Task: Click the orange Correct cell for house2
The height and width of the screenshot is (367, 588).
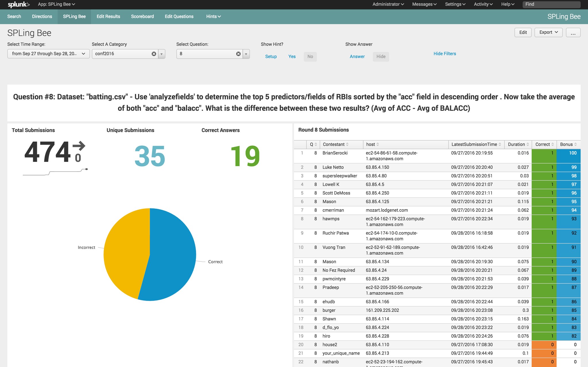Action: pyautogui.click(x=544, y=345)
